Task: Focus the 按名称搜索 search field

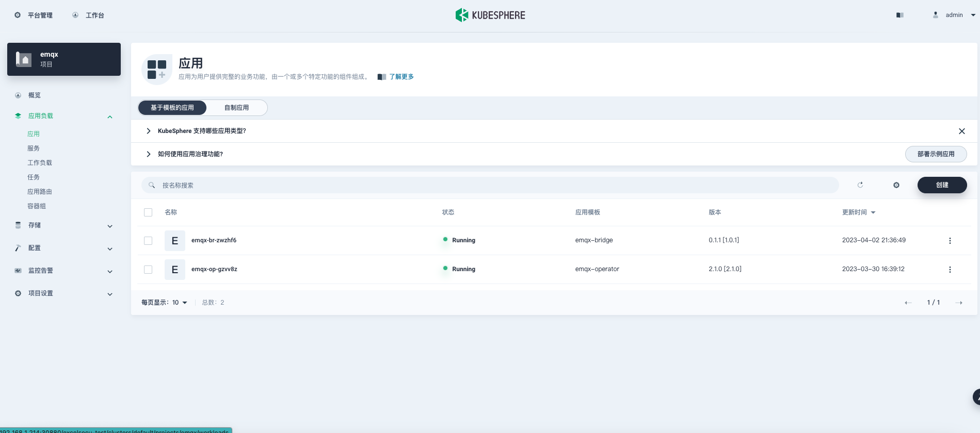Action: [x=490, y=185]
